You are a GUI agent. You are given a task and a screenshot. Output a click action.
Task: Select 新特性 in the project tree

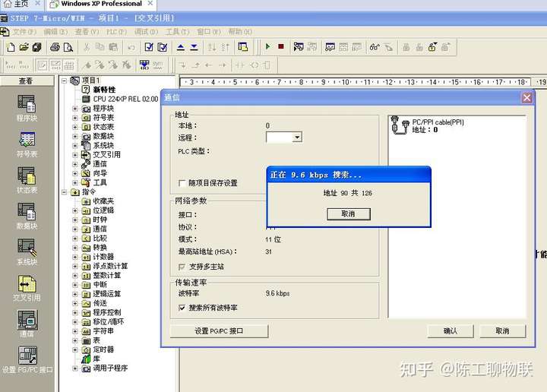[104, 90]
